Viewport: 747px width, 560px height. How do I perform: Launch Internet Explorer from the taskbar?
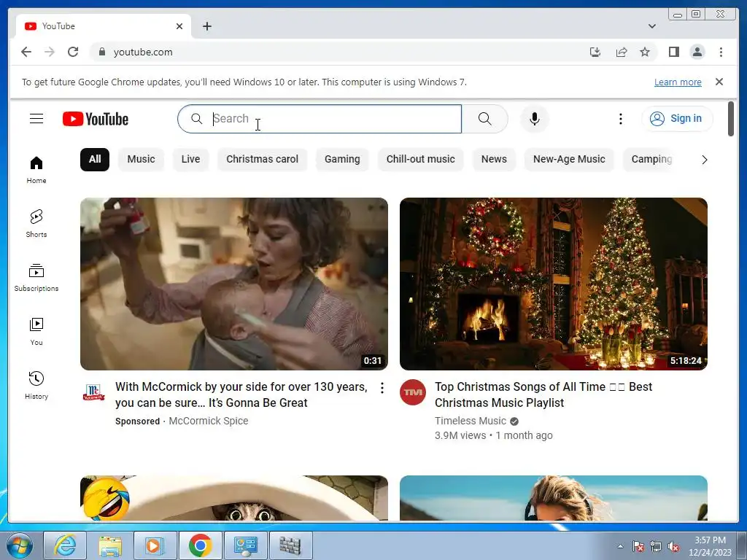65,545
